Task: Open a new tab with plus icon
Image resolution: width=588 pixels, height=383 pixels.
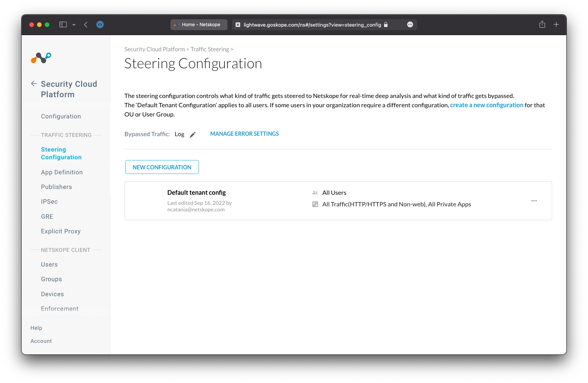Action: tap(556, 25)
